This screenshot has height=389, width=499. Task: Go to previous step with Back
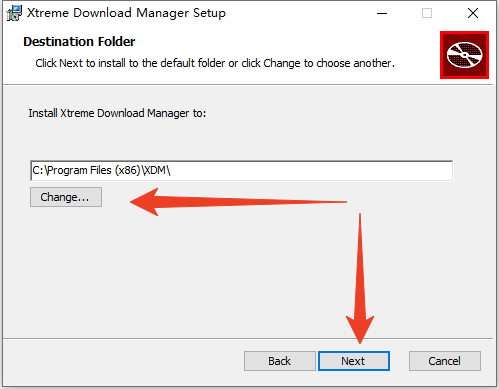click(x=279, y=361)
